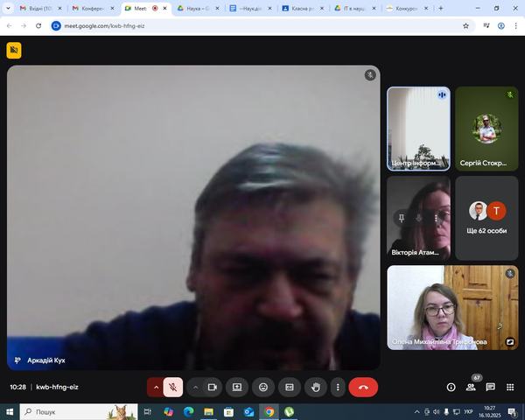525x420 pixels.
Task: Open the meeting tools icon at bottom right
Action: [510, 387]
